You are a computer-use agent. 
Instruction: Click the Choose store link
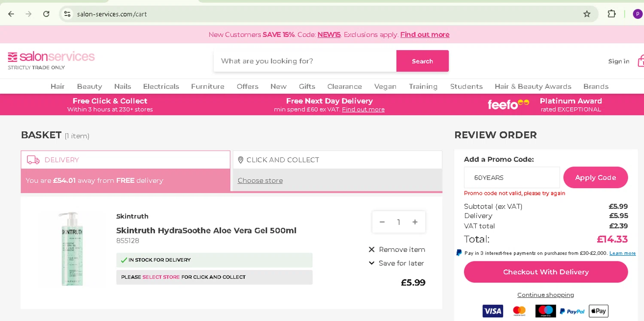pos(260,180)
